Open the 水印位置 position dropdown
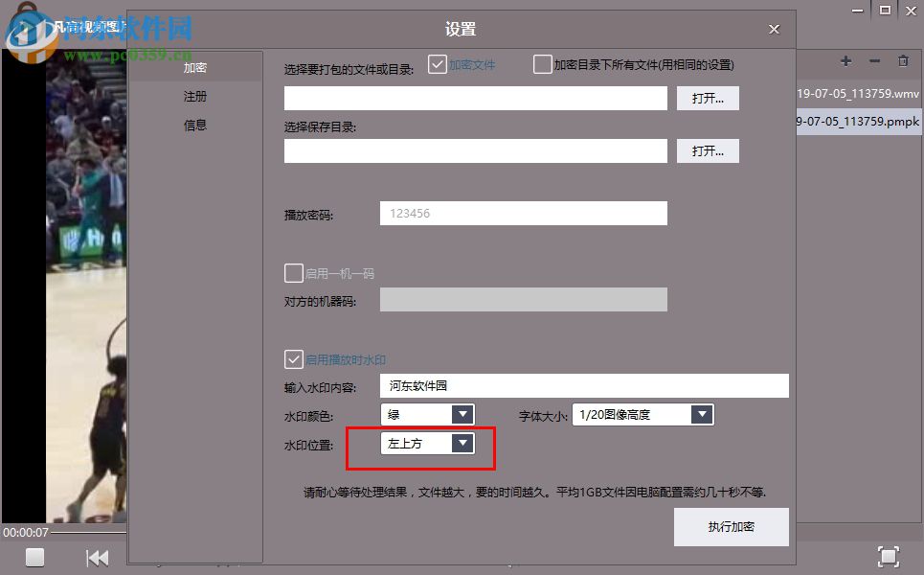924x575 pixels. click(463, 443)
